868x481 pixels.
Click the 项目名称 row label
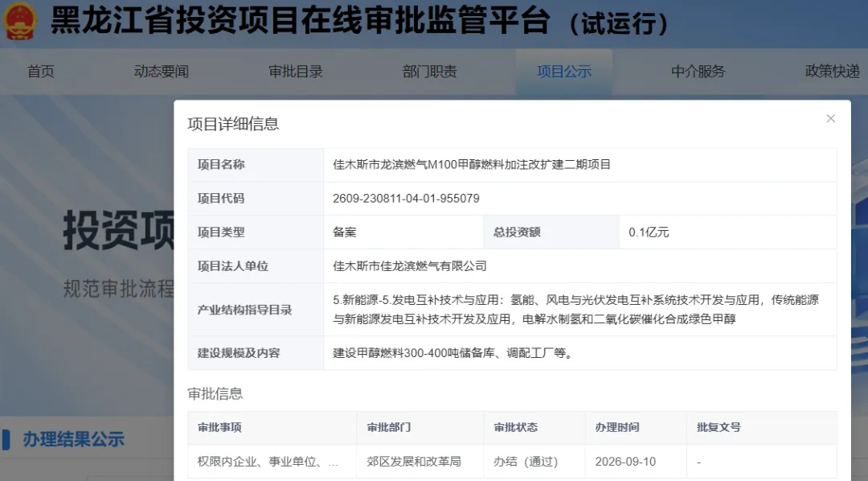pyautogui.click(x=221, y=165)
